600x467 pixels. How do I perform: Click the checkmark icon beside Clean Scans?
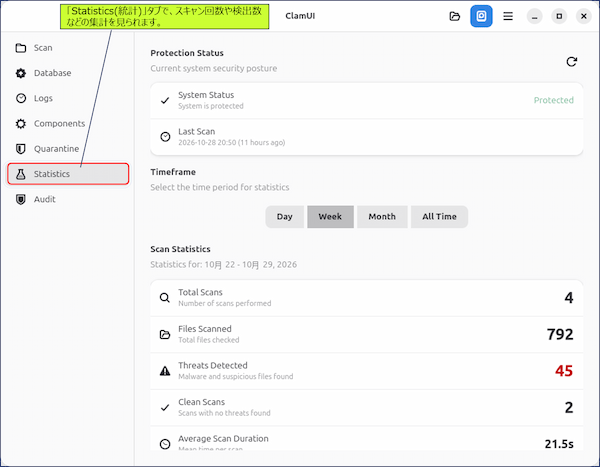click(165, 407)
